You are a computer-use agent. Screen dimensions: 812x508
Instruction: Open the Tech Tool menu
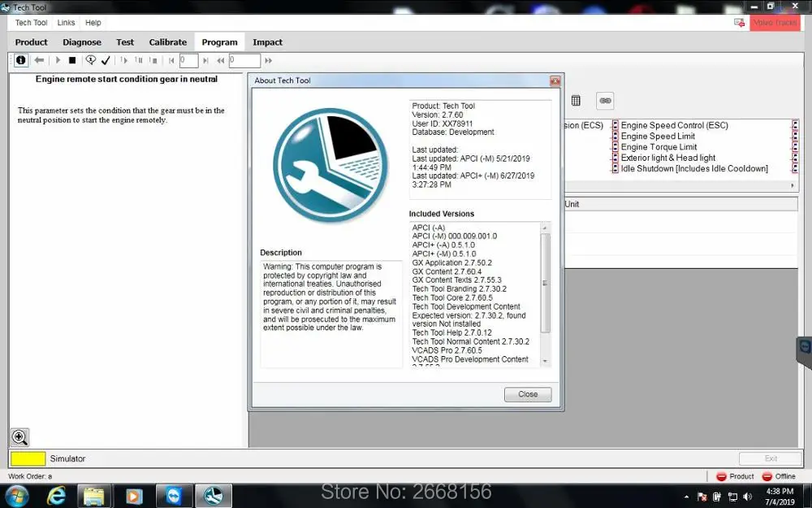[x=31, y=23]
